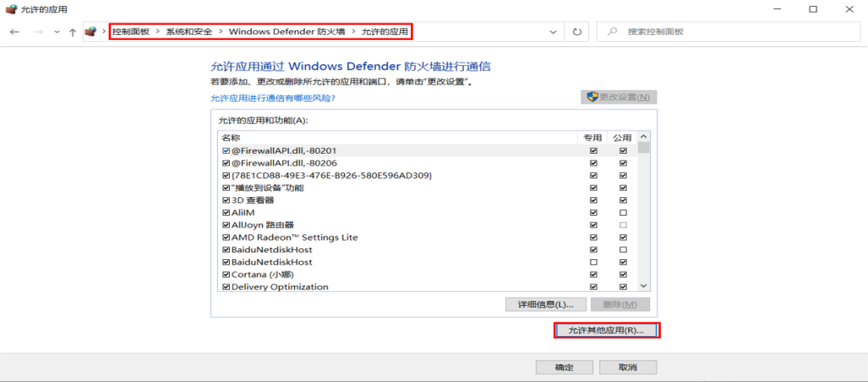The height and width of the screenshot is (382, 868).
Task: Go up one level with up arrow
Action: point(73,32)
